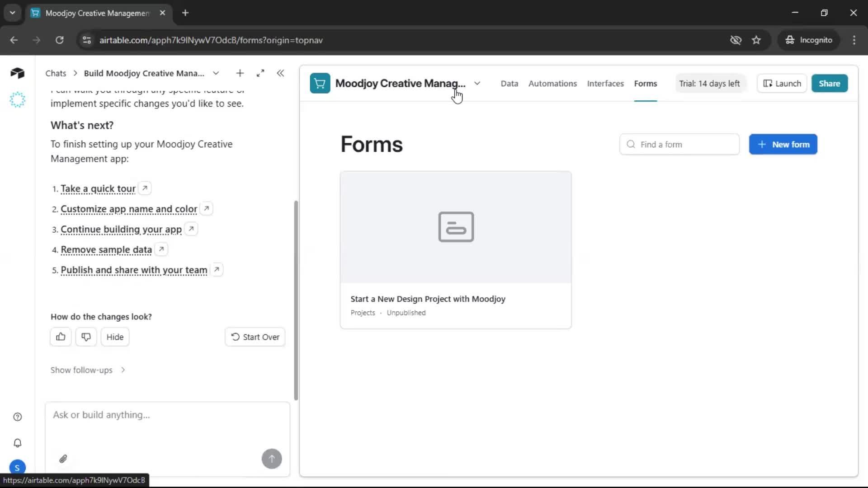Give thumbs down feedback
Image resolution: width=868 pixels, height=488 pixels.
[x=86, y=337]
